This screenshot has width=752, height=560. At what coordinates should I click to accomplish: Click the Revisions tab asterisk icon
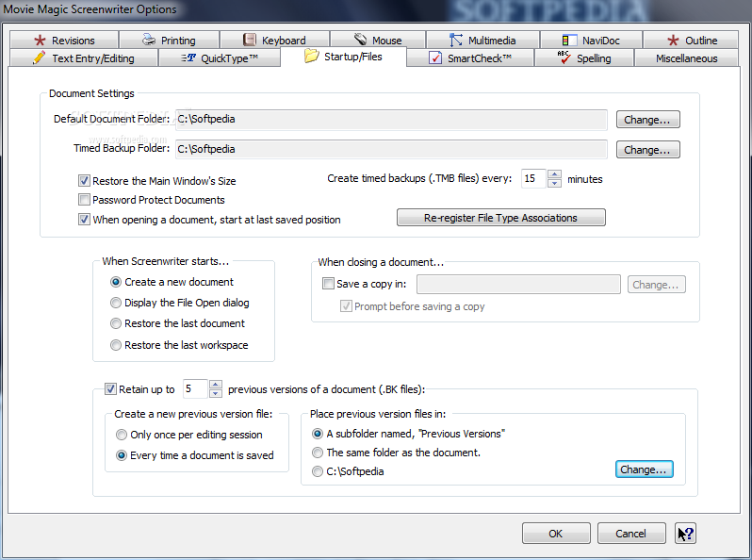[x=40, y=41]
